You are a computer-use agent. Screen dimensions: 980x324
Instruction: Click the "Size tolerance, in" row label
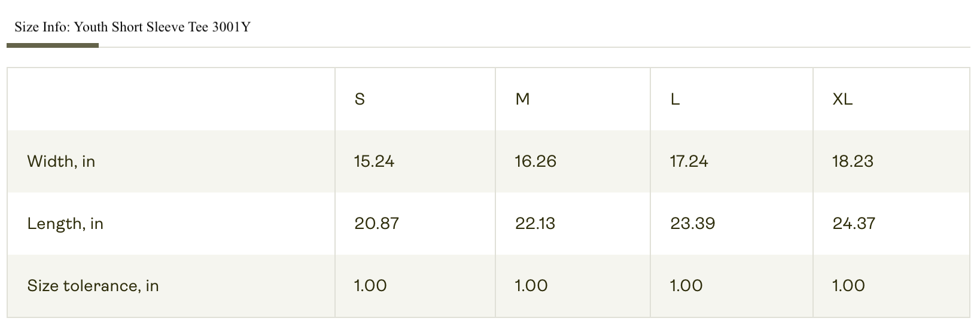[93, 286]
